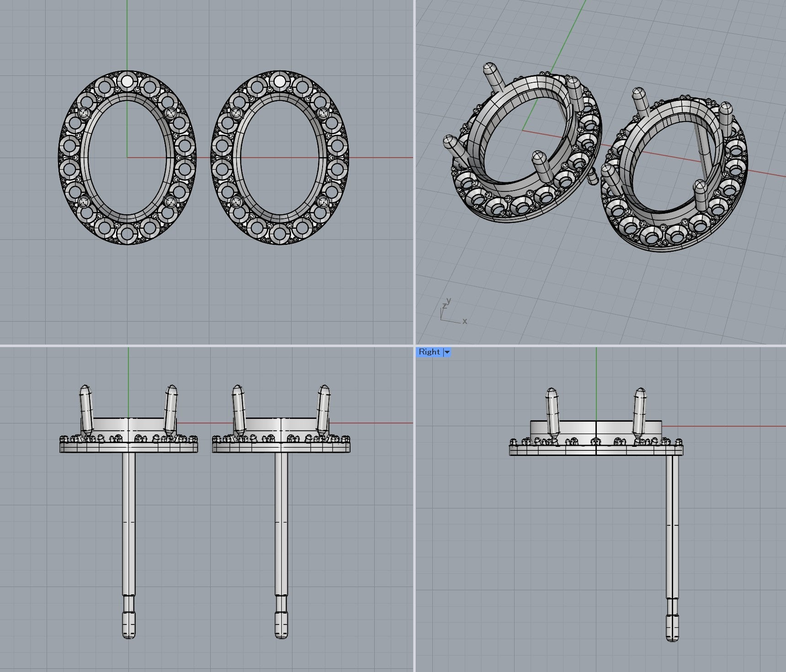Open the Right viewport dropdown arrow

pyautogui.click(x=447, y=352)
